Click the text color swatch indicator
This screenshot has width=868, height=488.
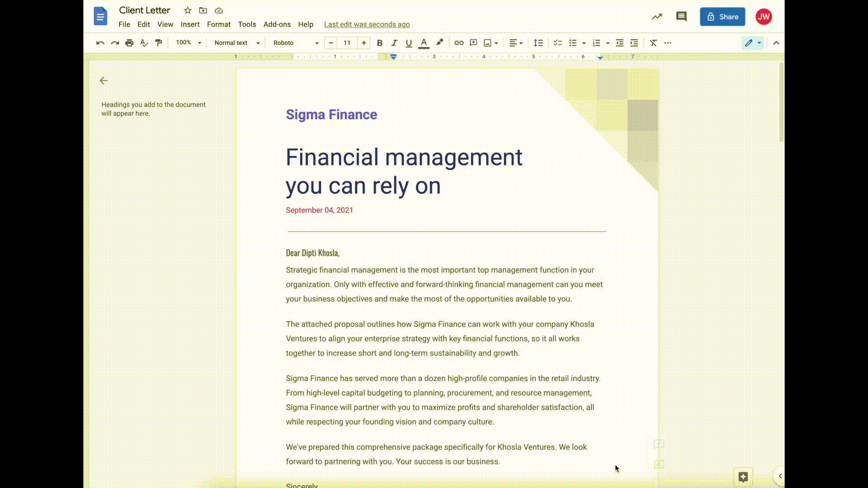(424, 47)
